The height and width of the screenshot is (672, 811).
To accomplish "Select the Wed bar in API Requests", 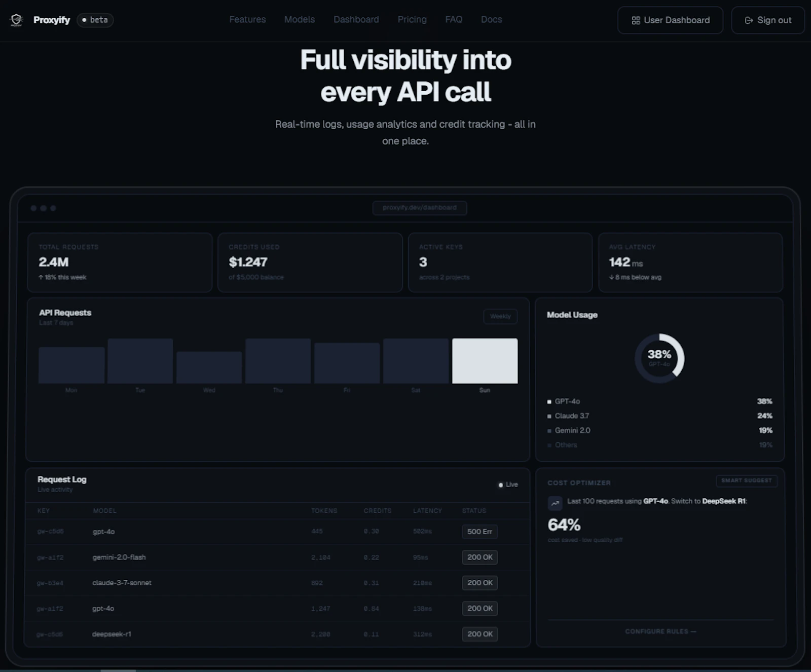I will pos(209,367).
